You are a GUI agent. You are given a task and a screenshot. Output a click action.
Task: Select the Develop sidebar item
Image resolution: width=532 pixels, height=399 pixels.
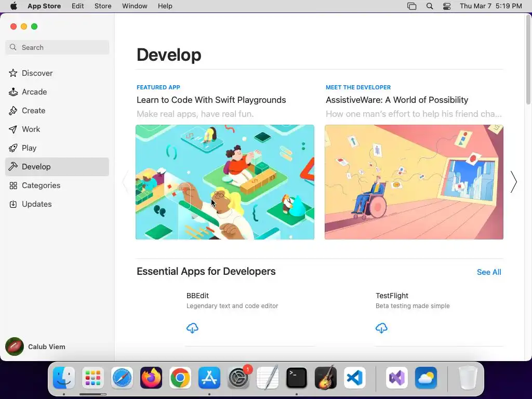pyautogui.click(x=57, y=167)
